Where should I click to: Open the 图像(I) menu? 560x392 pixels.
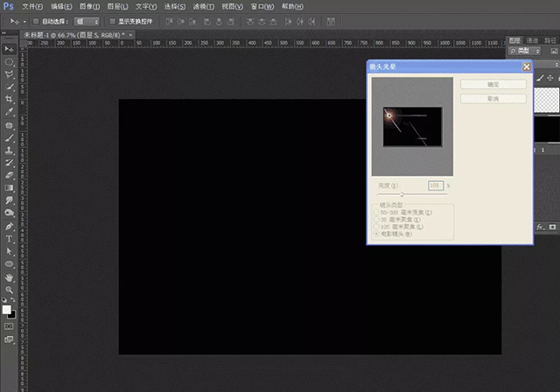(x=88, y=6)
